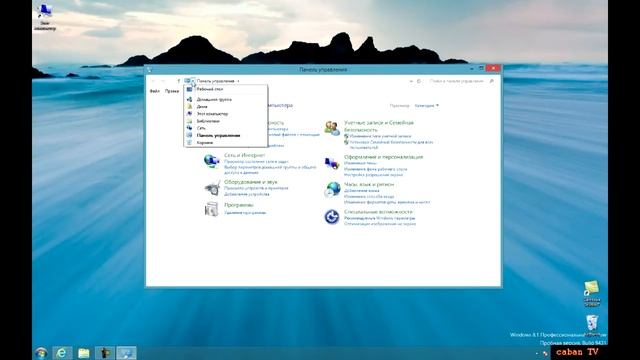Choose Рабочий стол in the dropdown list
640x360 pixels.
click(x=226, y=89)
